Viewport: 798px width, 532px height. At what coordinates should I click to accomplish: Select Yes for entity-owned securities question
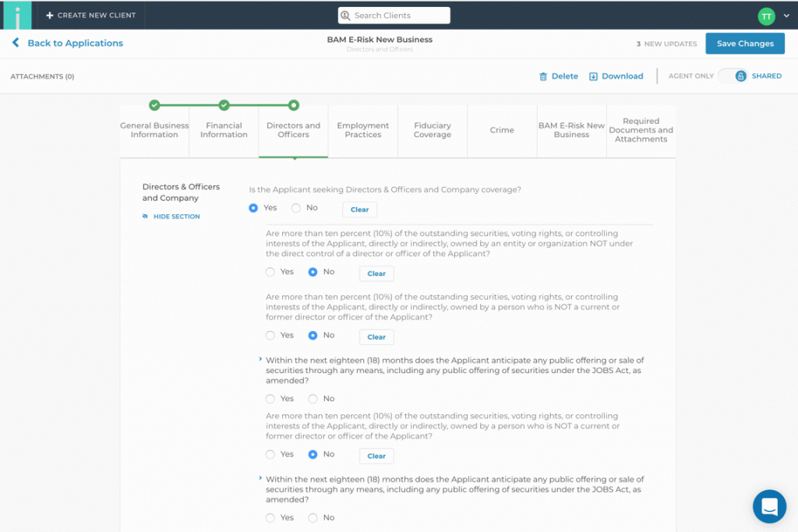[270, 272]
